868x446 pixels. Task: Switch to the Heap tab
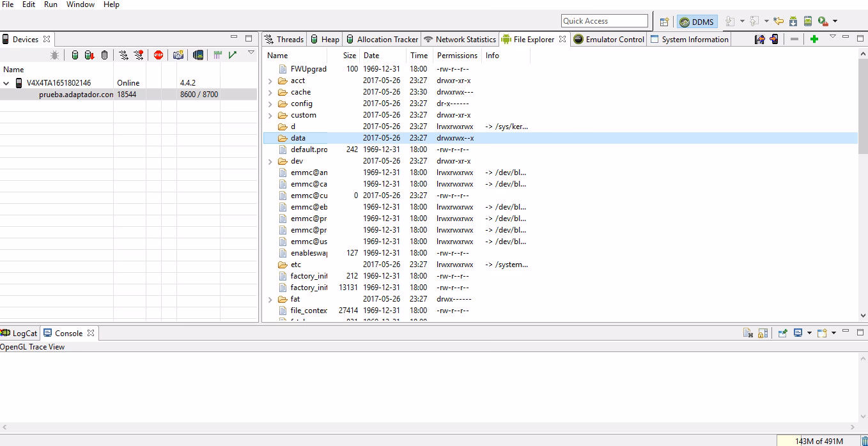click(x=325, y=39)
